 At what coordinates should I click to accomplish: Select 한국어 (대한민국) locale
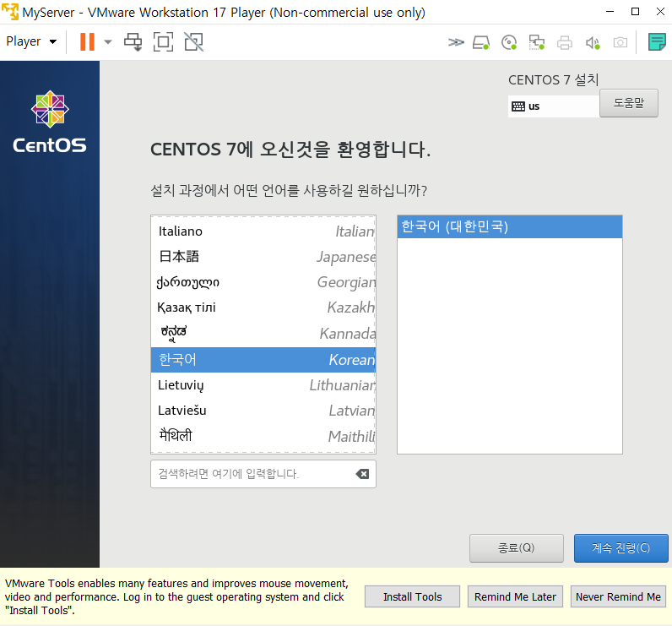(510, 226)
